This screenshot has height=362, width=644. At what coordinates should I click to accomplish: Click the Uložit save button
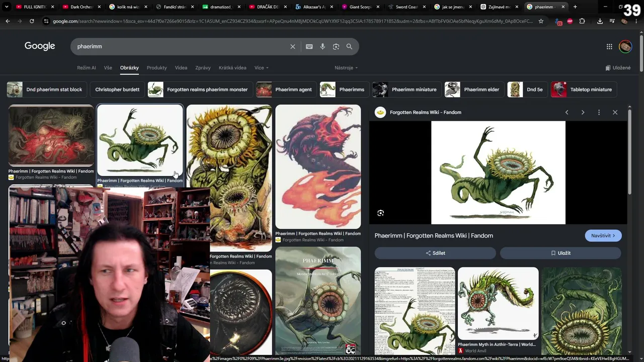point(560,253)
